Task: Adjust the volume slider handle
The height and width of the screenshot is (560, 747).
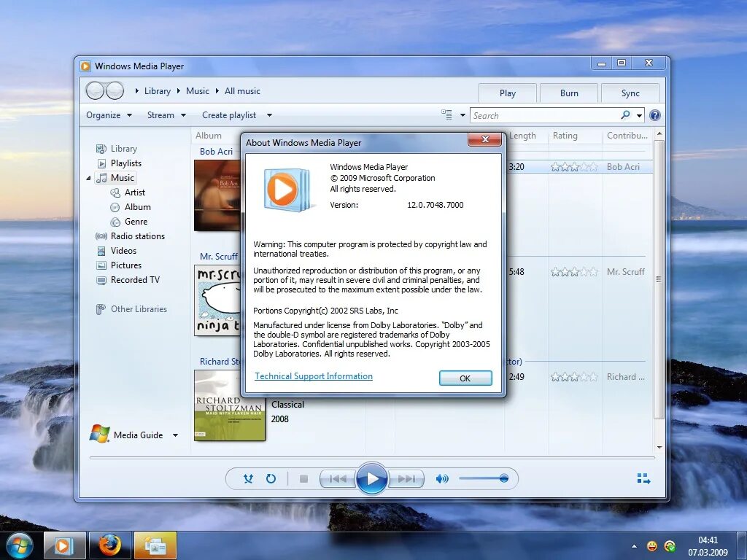Action: tap(504, 478)
